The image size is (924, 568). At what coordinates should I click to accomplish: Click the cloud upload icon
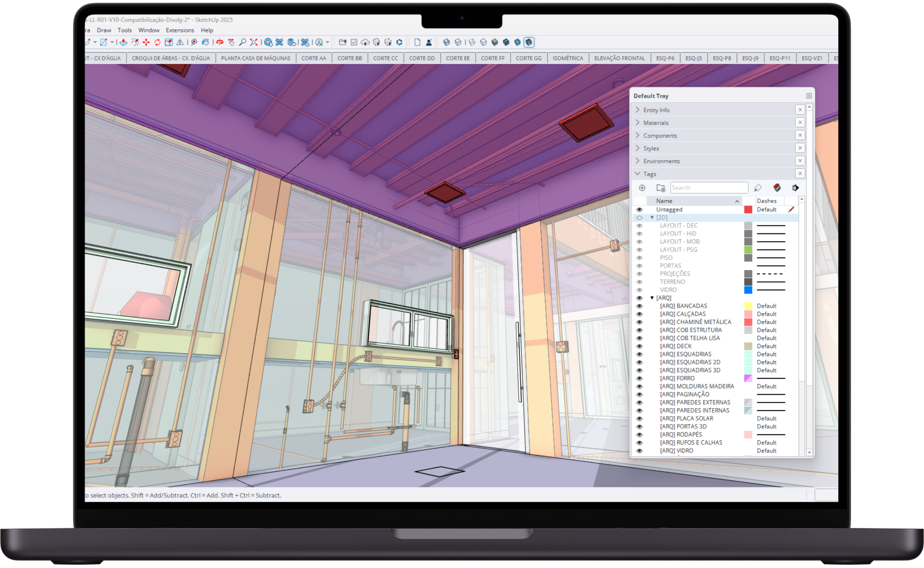(365, 42)
